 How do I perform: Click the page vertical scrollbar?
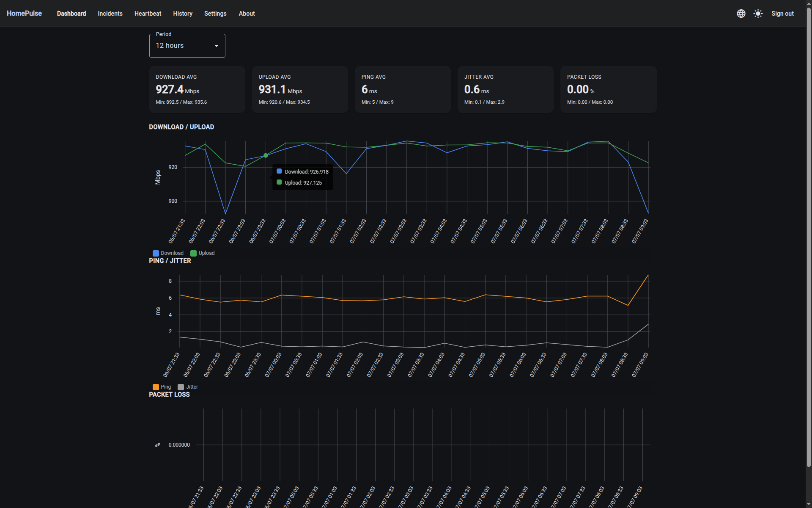[809, 237]
